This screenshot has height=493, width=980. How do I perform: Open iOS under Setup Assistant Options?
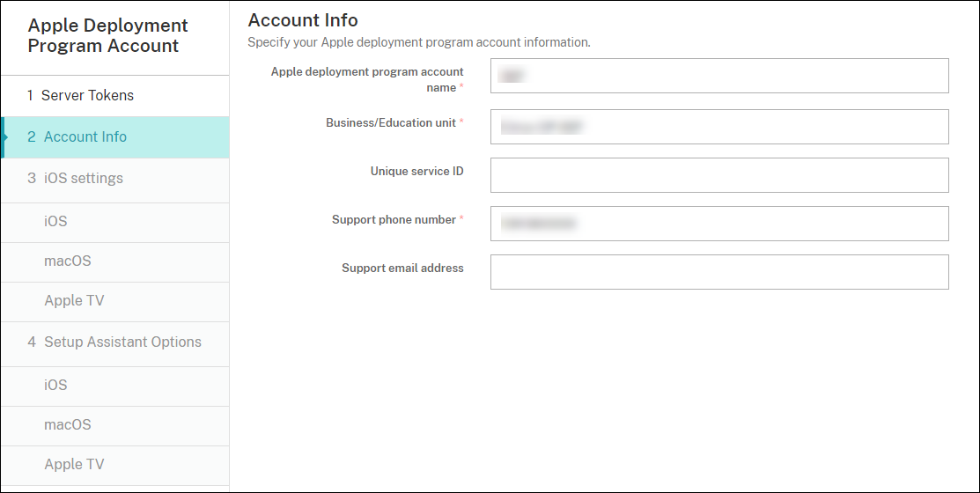55,385
